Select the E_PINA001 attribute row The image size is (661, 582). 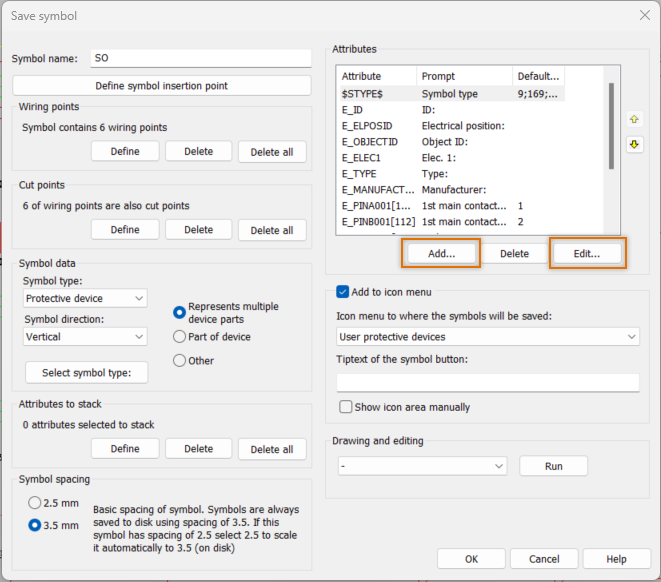tap(452, 206)
